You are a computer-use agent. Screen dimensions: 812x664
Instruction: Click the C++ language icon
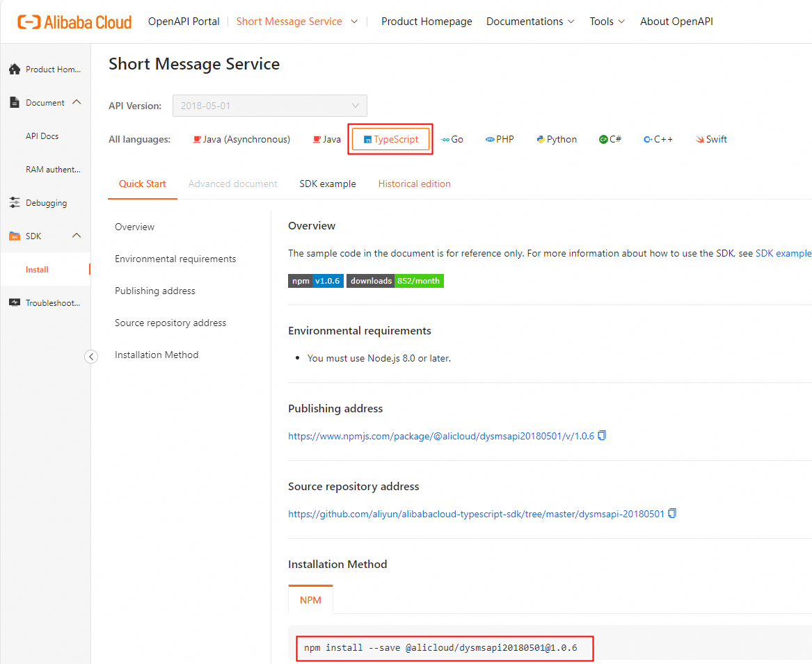tap(648, 139)
